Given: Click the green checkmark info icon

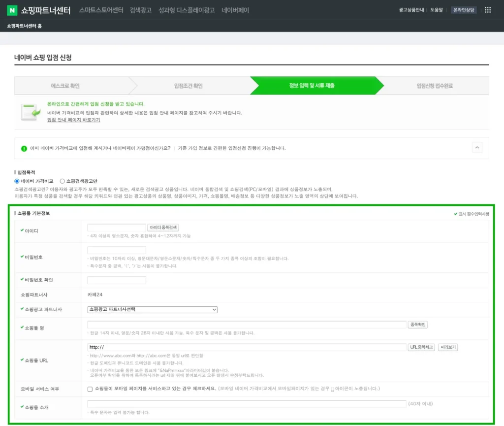Looking at the screenshot, I should (x=24, y=148).
